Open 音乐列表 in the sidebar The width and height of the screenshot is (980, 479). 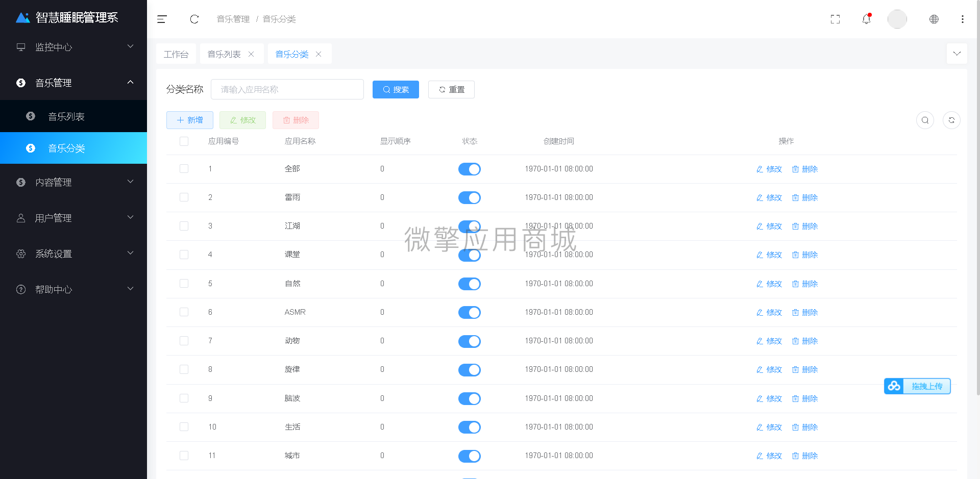coord(73,116)
